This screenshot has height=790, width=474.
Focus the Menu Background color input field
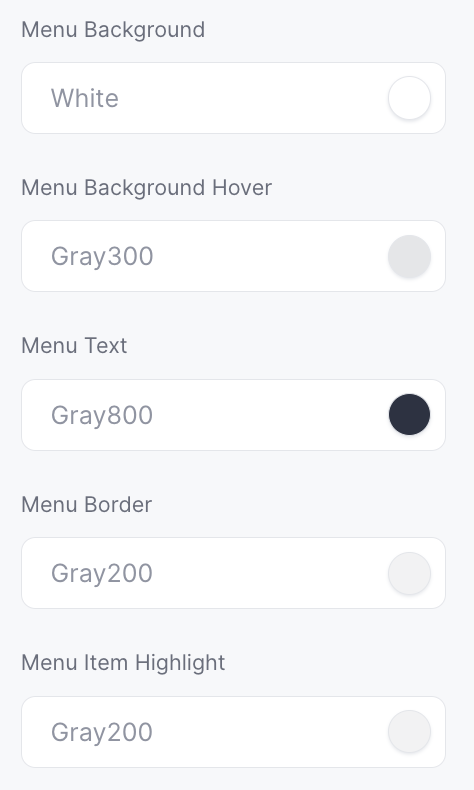[233, 98]
